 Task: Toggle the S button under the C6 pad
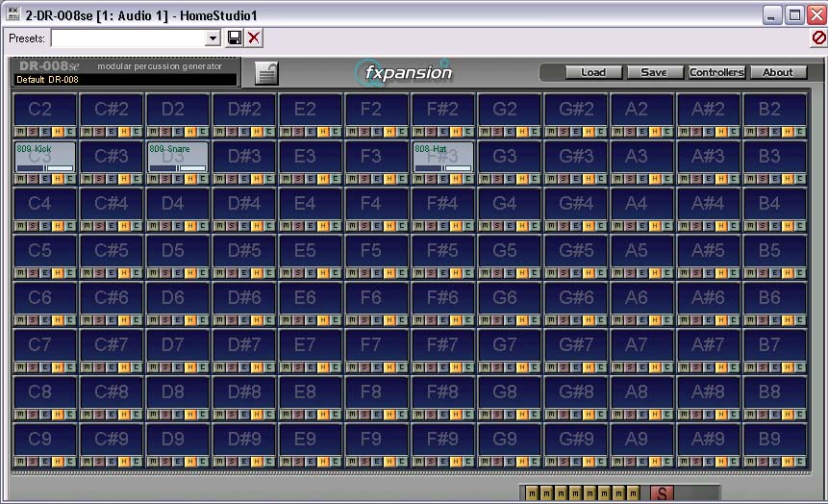(33, 320)
